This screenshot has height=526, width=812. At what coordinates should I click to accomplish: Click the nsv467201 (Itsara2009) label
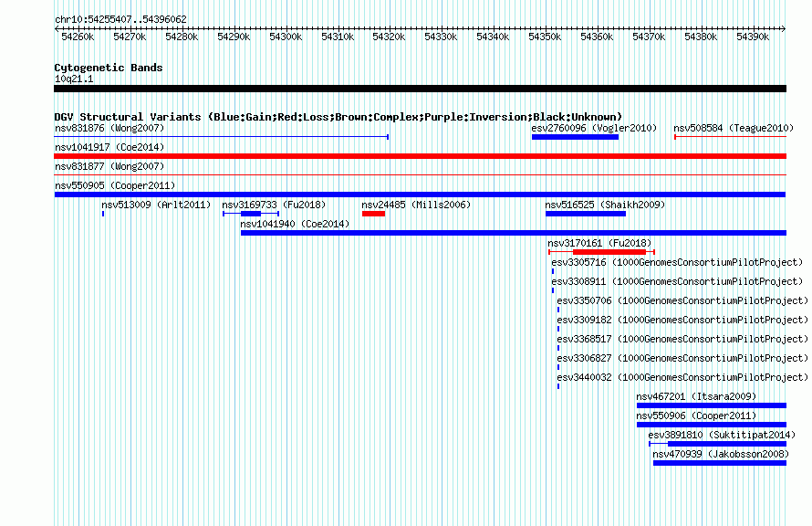tap(696, 396)
